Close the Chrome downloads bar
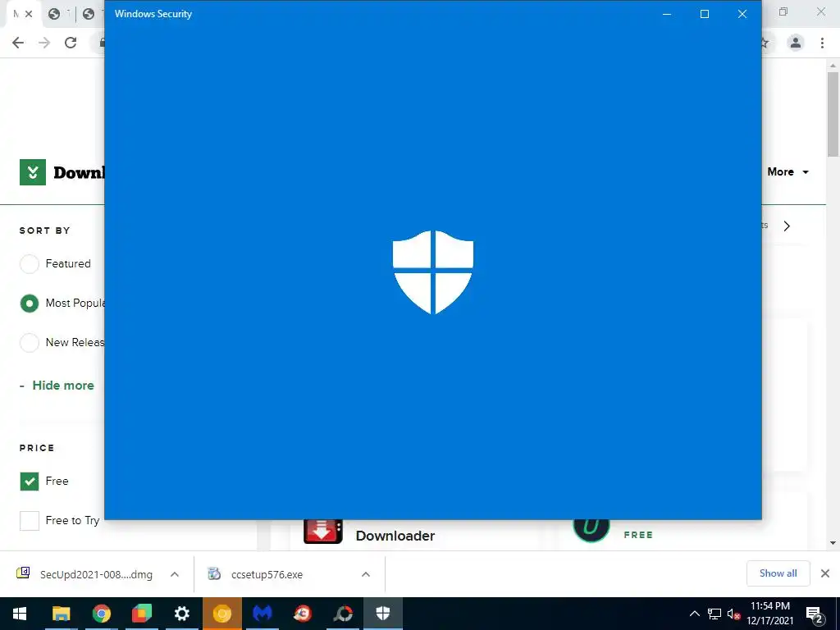 (825, 573)
